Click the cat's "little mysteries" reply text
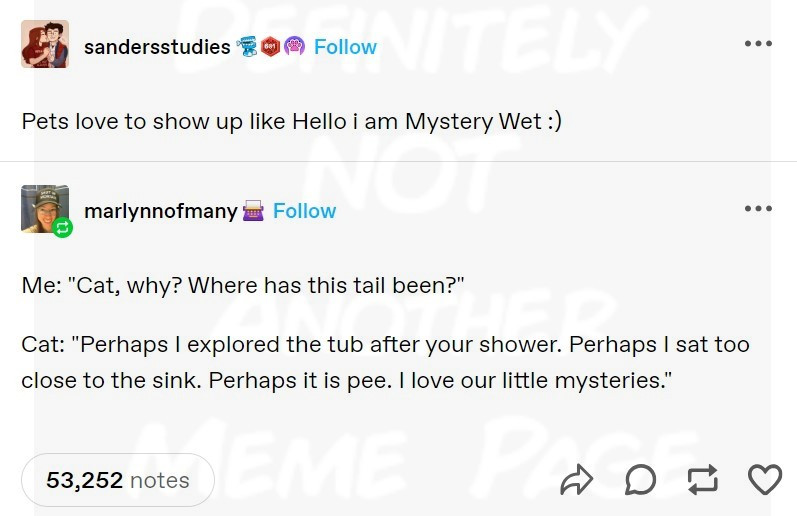 pos(385,362)
